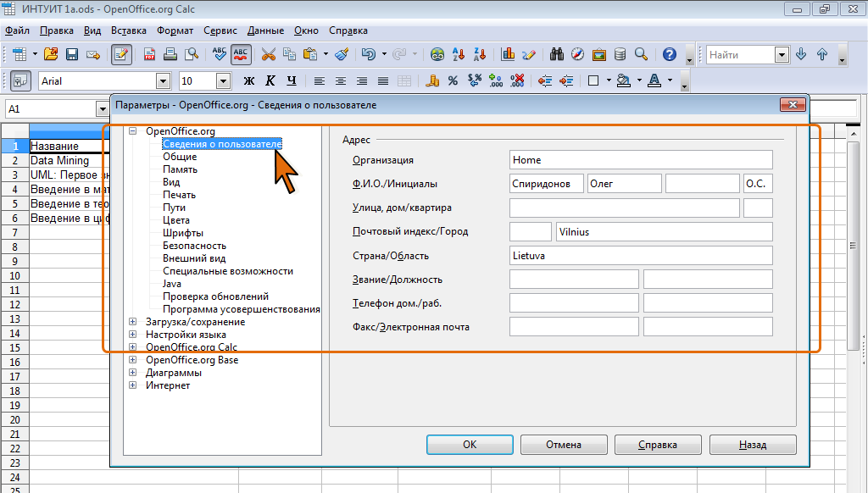The width and height of the screenshot is (868, 493).
Task: Undo the last action
Action: pos(369,54)
